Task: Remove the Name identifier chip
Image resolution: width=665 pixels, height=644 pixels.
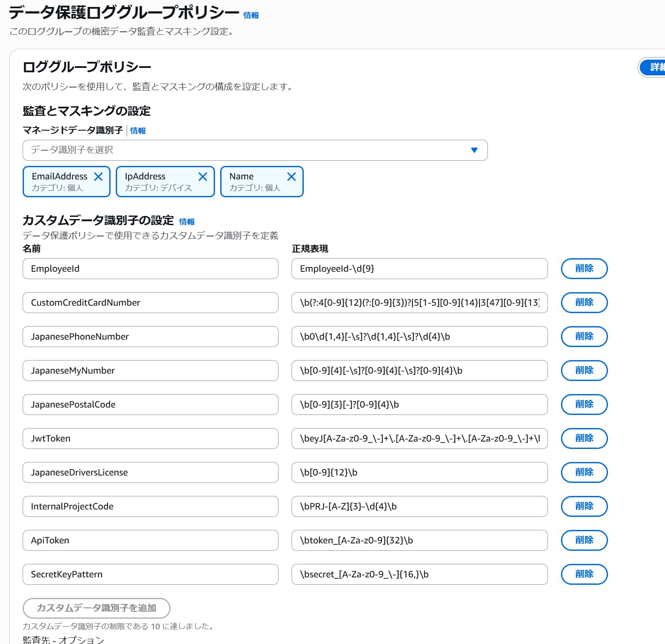Action: pyautogui.click(x=292, y=176)
